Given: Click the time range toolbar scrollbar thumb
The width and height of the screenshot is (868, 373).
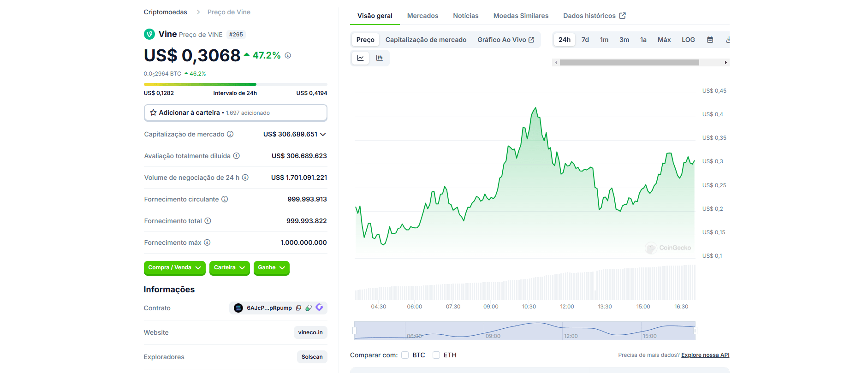Looking at the screenshot, I should (630, 62).
